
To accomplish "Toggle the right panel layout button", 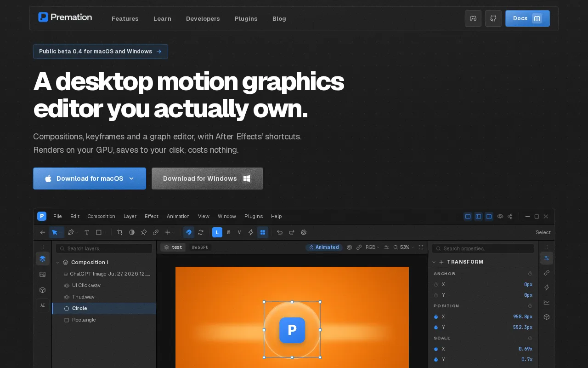I will [489, 216].
